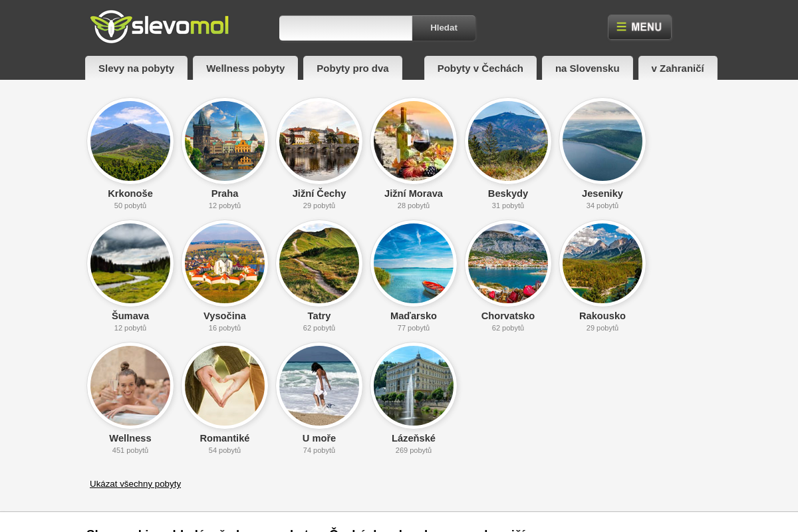Image resolution: width=798 pixels, height=532 pixels.
Task: Open the Pobyty v Čechách section
Action: 480,68
